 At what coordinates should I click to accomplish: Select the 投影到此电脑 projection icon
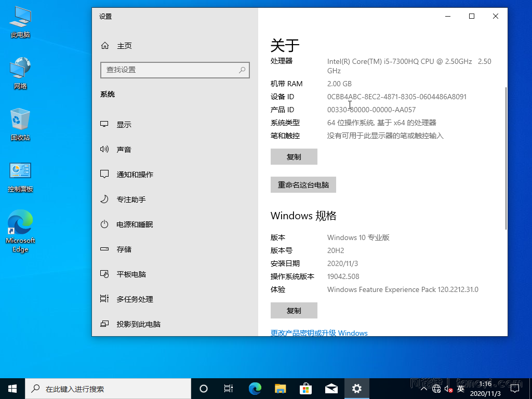[x=104, y=324]
